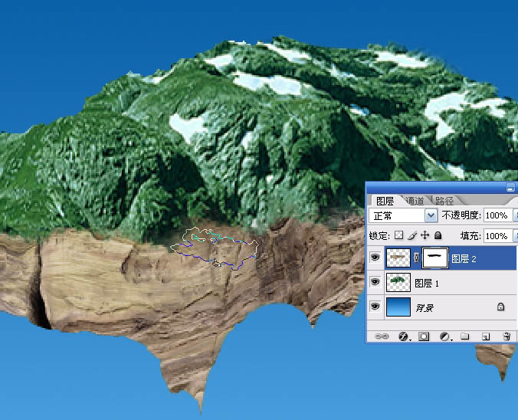This screenshot has height=420, width=518.
Task: Create a new layer
Action: [486, 336]
